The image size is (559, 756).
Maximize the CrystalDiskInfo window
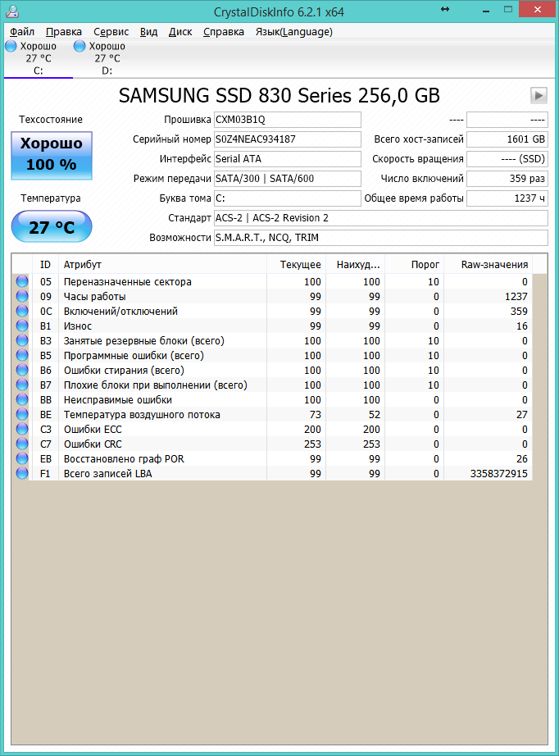[x=508, y=9]
